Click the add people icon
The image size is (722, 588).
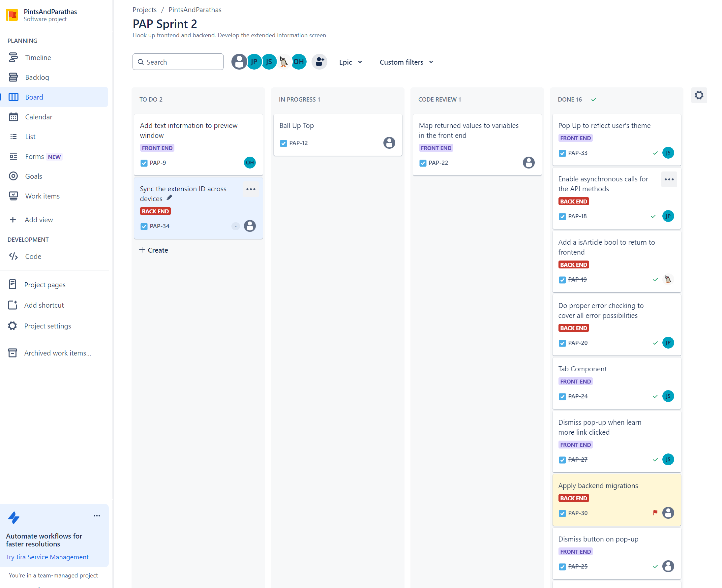click(x=319, y=62)
